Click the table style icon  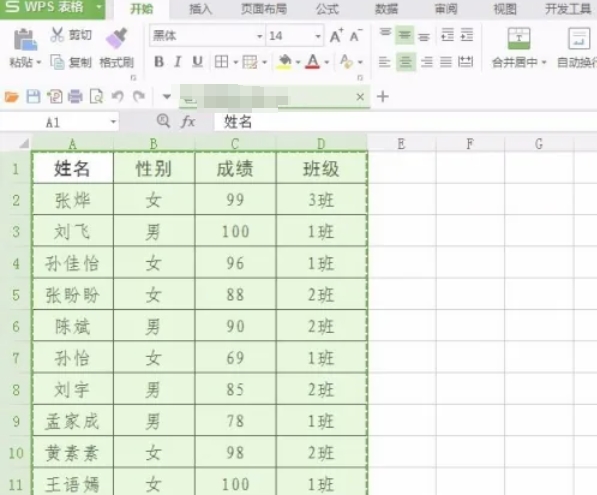(x=250, y=62)
